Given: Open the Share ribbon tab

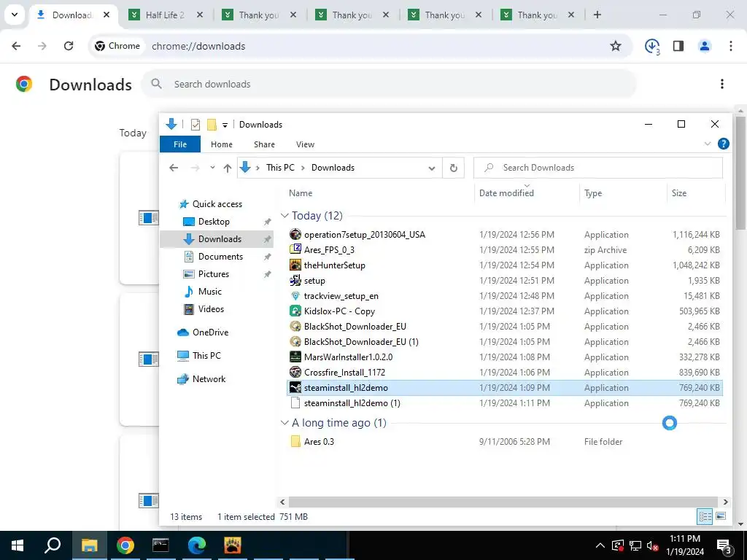Looking at the screenshot, I should point(264,144).
